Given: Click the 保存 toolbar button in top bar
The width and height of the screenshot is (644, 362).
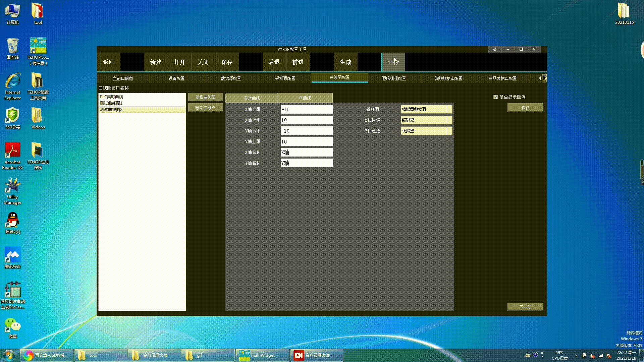Looking at the screenshot, I should pyautogui.click(x=227, y=62).
